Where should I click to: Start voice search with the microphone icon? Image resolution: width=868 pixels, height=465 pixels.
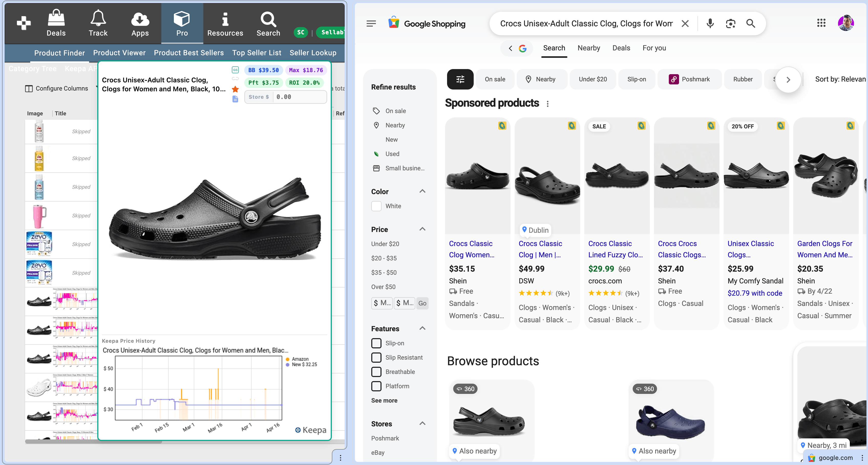tap(710, 24)
